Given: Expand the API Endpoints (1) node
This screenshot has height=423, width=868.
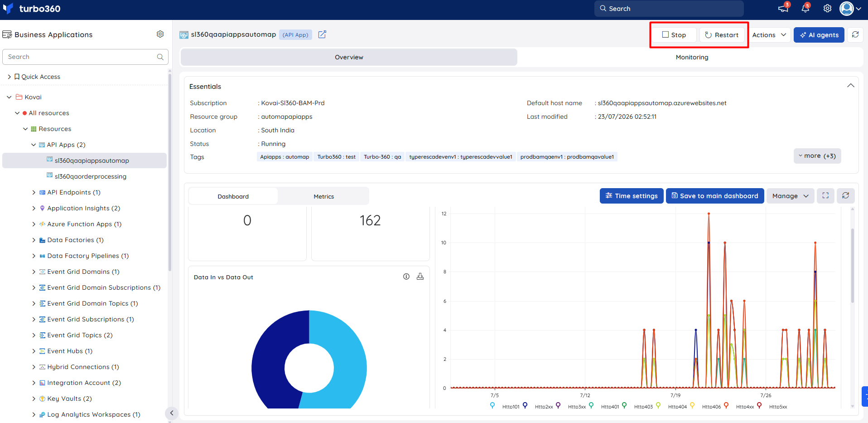Looking at the screenshot, I should click(x=34, y=192).
